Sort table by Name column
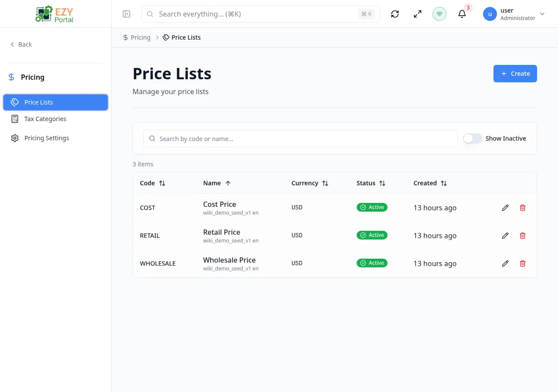Viewport: 558px width, 392px height. tap(217, 183)
